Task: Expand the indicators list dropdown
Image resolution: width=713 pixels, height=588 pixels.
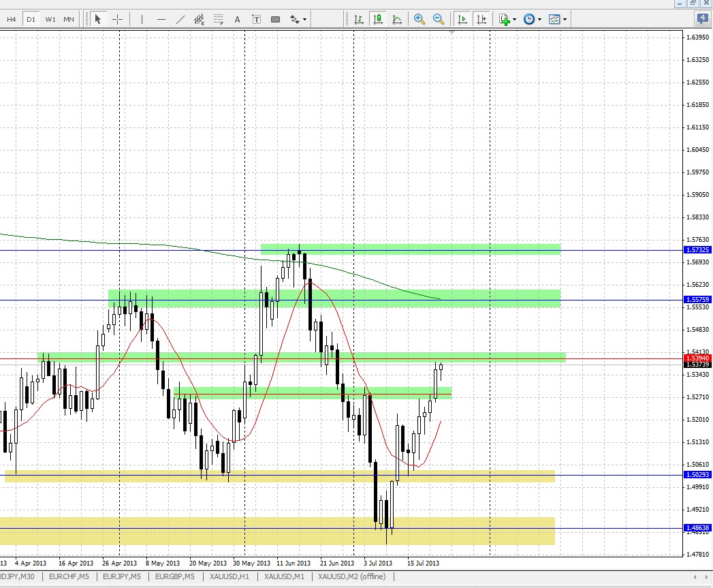Action: 514,19
